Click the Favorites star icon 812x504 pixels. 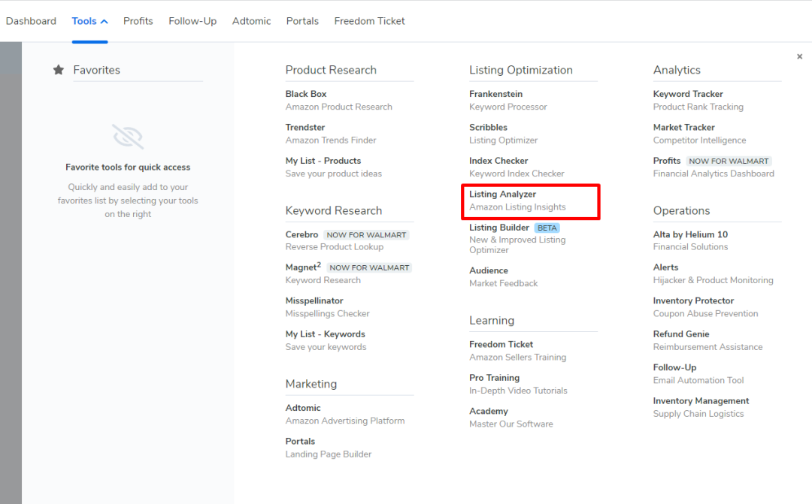58,70
